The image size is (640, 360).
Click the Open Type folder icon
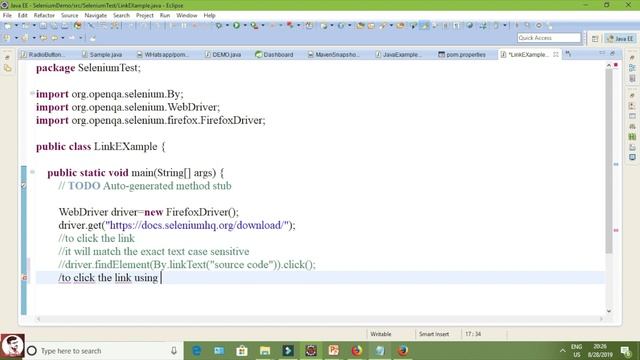tap(360, 26)
